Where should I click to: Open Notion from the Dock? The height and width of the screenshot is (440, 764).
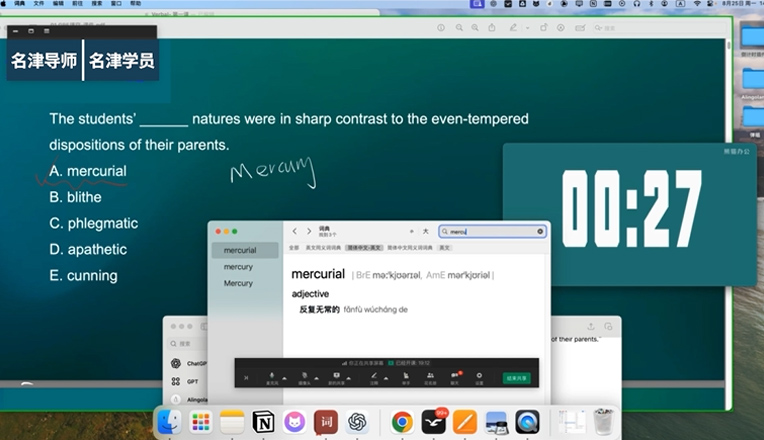[x=263, y=422]
